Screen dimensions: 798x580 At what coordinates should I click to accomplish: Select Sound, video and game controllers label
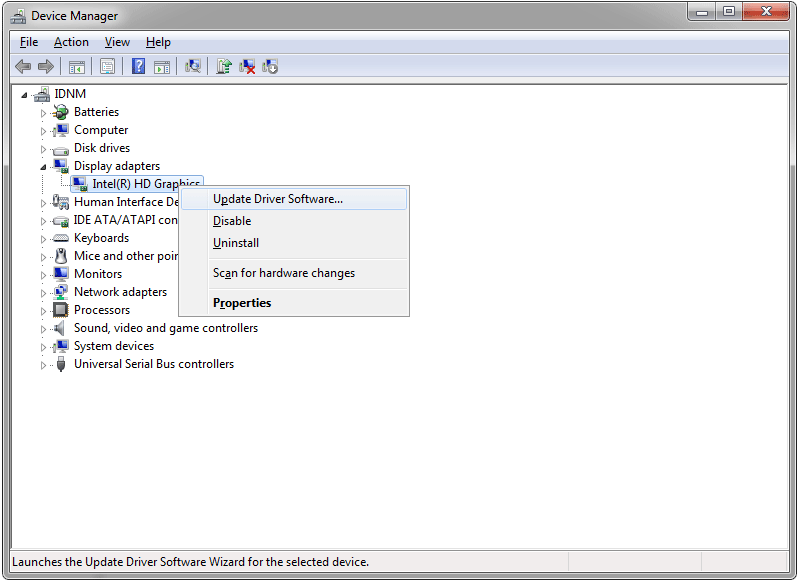pyautogui.click(x=166, y=328)
